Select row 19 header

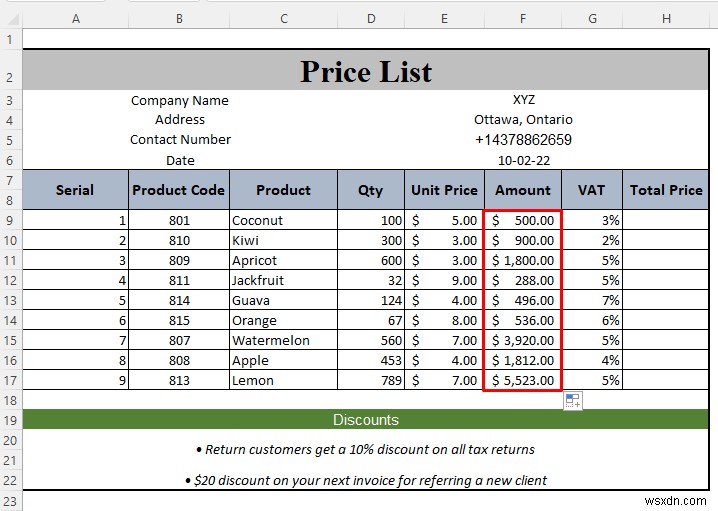click(11, 420)
